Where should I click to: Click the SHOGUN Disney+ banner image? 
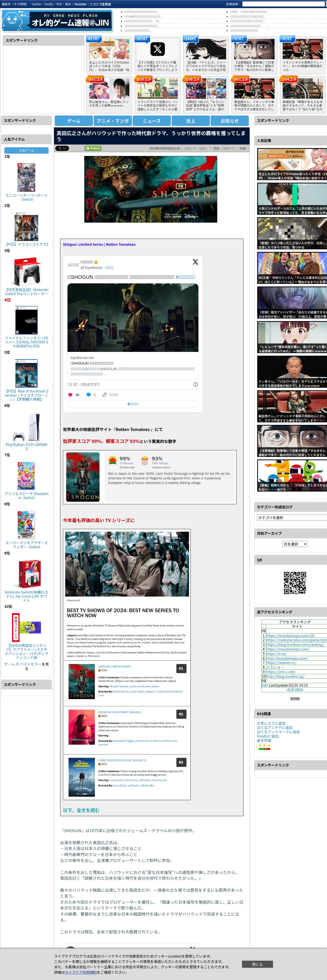[151, 189]
